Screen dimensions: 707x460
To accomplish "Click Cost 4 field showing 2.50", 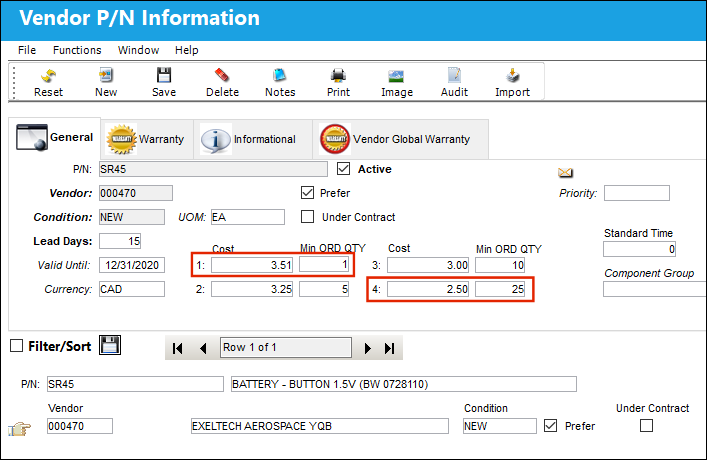I will [428, 289].
